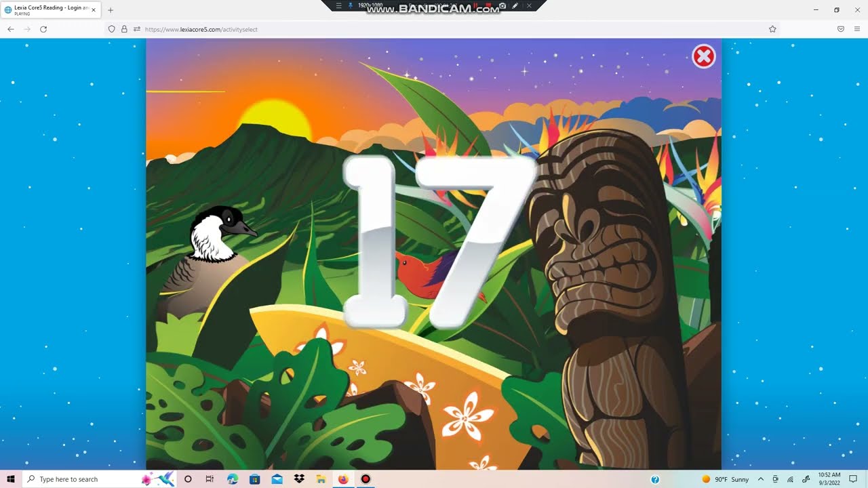868x488 pixels.
Task: Close the activity select screen via red X
Action: (703, 56)
